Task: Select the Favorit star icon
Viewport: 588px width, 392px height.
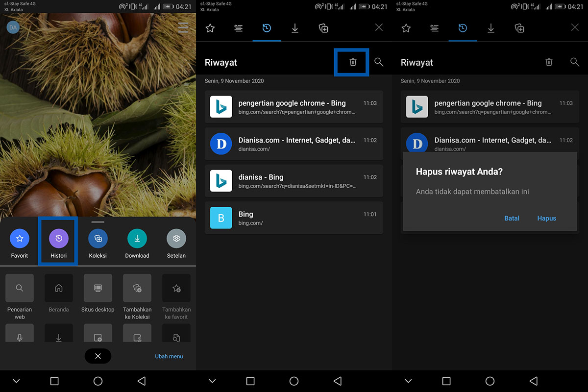Action: pos(20,239)
